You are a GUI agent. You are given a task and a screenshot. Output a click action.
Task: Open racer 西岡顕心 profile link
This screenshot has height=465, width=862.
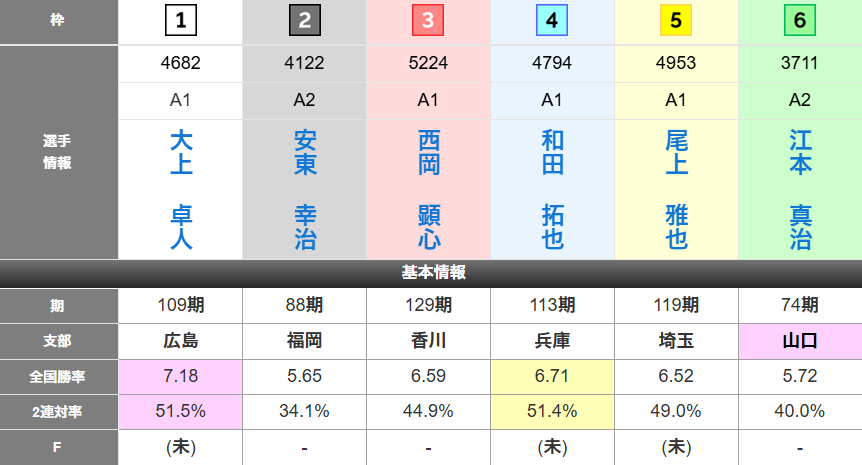429,190
